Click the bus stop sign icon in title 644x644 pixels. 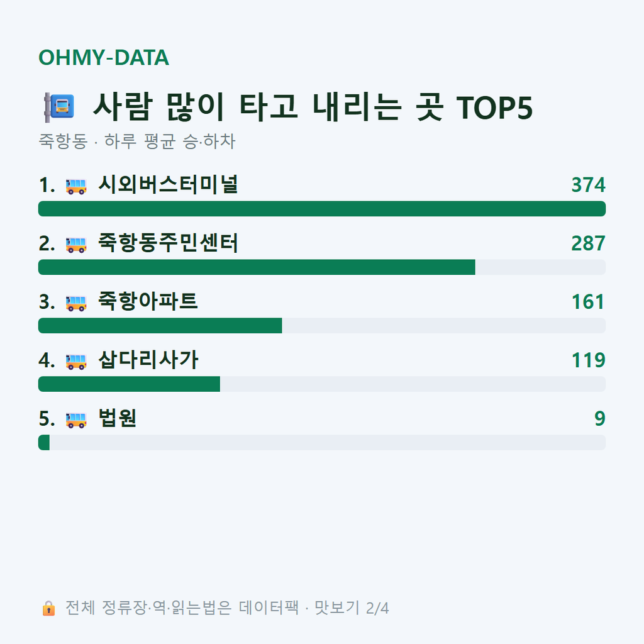coord(59,107)
